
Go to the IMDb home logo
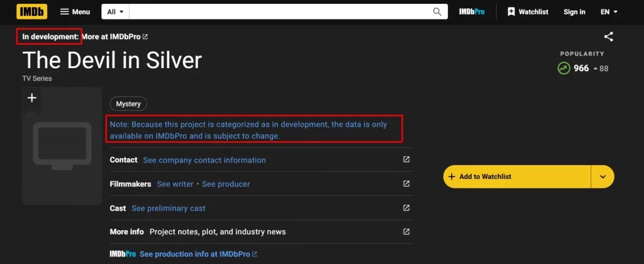click(31, 11)
